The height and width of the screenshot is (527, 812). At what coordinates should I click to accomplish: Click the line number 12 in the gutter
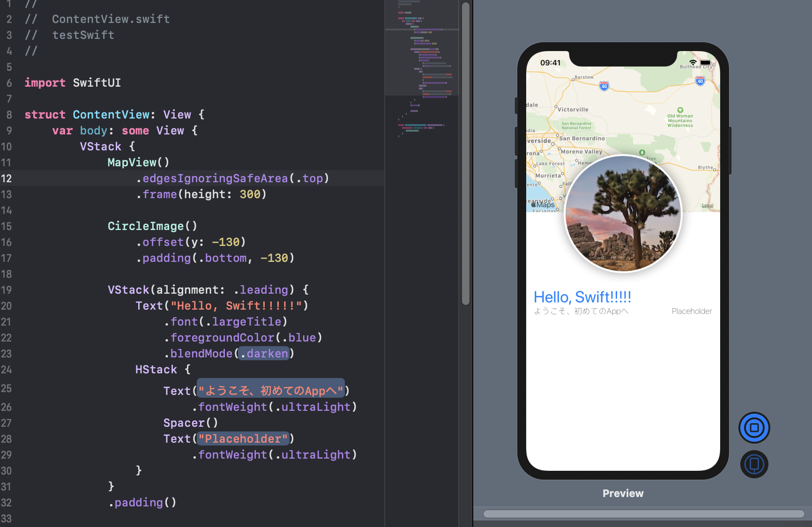(7, 178)
